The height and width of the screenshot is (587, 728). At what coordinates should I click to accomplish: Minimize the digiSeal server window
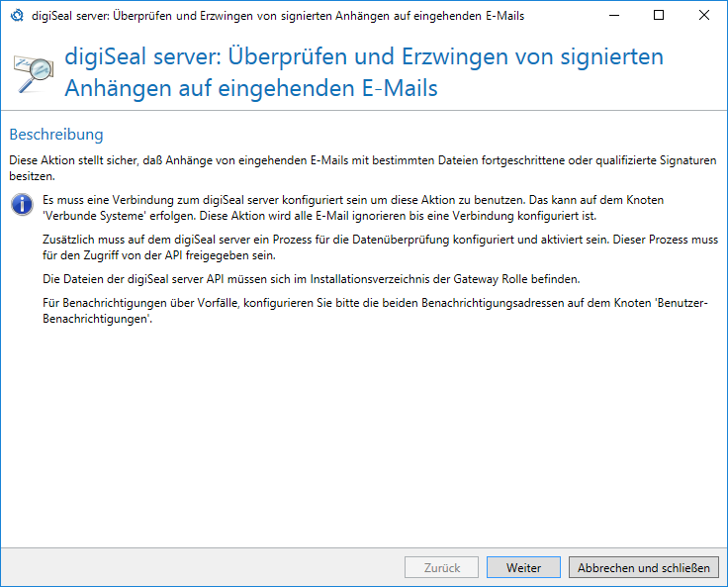(614, 15)
